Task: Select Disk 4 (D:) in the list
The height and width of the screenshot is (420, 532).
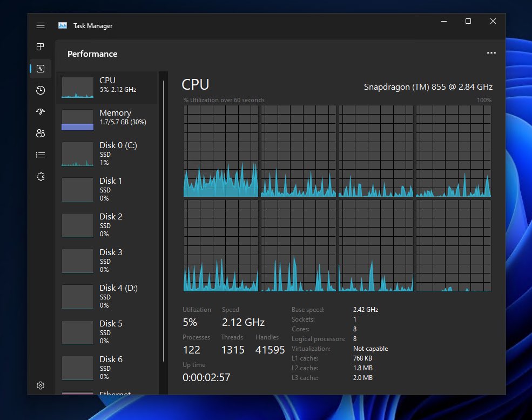Action: coord(107,296)
